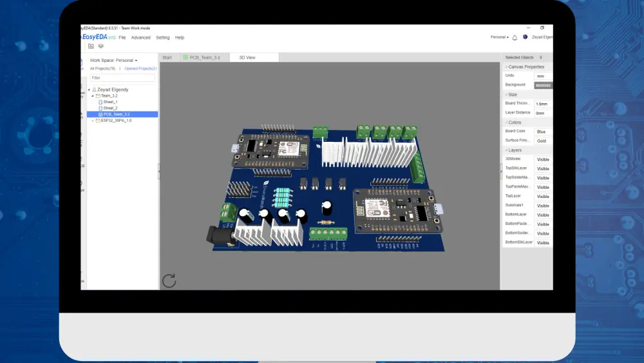Collapse the Zeyad Elgendy tree node
Viewport: 644px width, 363px height.
pos(89,90)
